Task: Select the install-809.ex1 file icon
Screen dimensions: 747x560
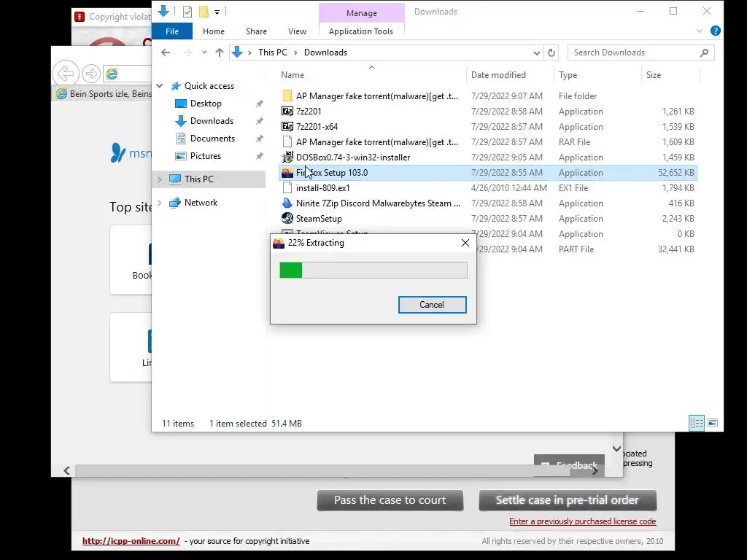Action: 287,188
